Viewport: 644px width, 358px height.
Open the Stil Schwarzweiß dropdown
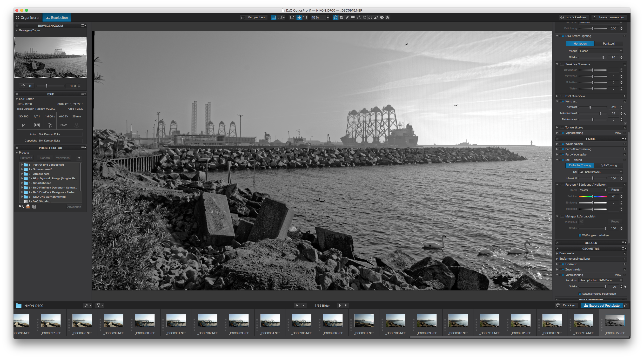601,172
